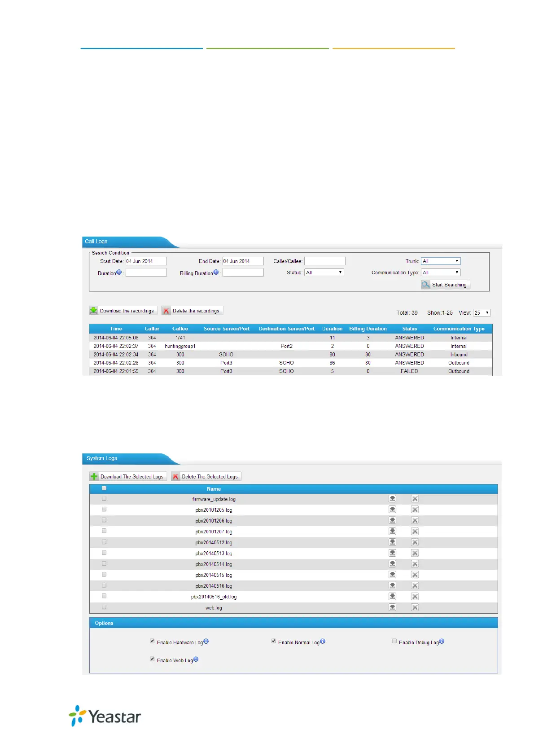Check the firmware_update.log checkbox
The height and width of the screenshot is (756, 534).
coord(104,498)
